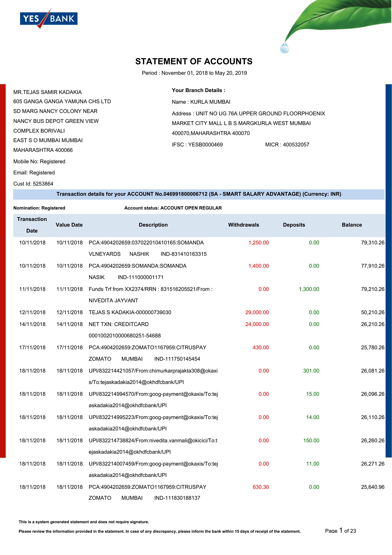Click the Value Date column header
Screen dimensions: 392x555
click(x=69, y=225)
